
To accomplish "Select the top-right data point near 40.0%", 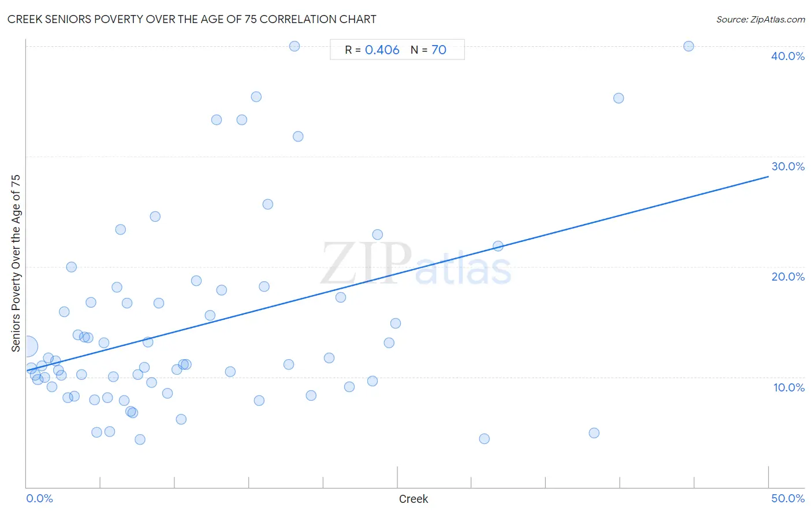I will coord(688,46).
